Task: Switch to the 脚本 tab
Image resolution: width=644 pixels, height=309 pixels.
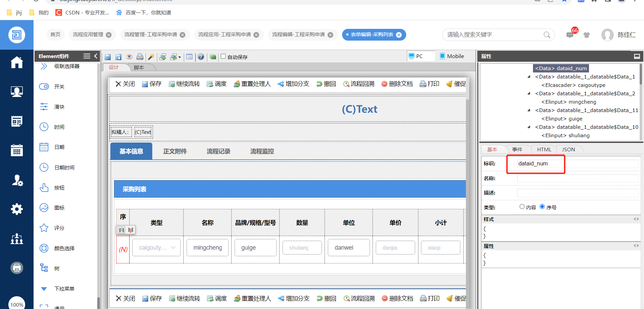Action: [x=139, y=67]
